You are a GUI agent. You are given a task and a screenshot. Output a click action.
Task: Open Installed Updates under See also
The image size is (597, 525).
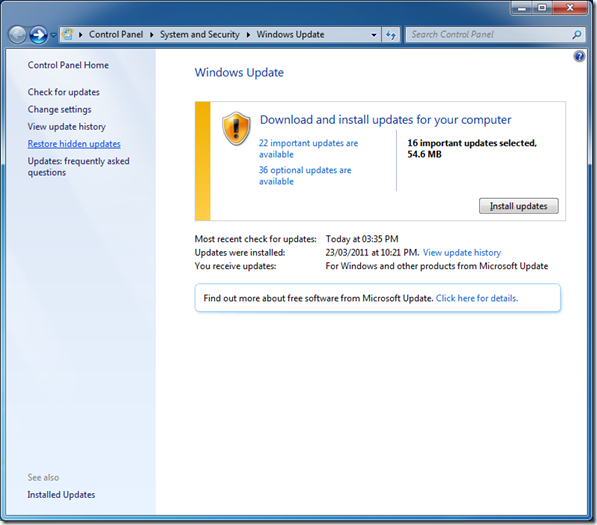pyautogui.click(x=61, y=495)
